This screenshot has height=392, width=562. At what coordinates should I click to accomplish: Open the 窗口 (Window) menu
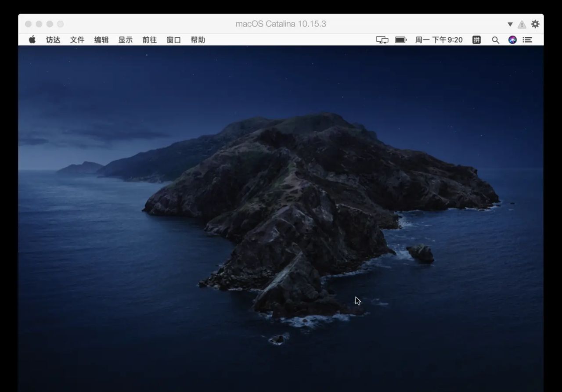click(173, 40)
